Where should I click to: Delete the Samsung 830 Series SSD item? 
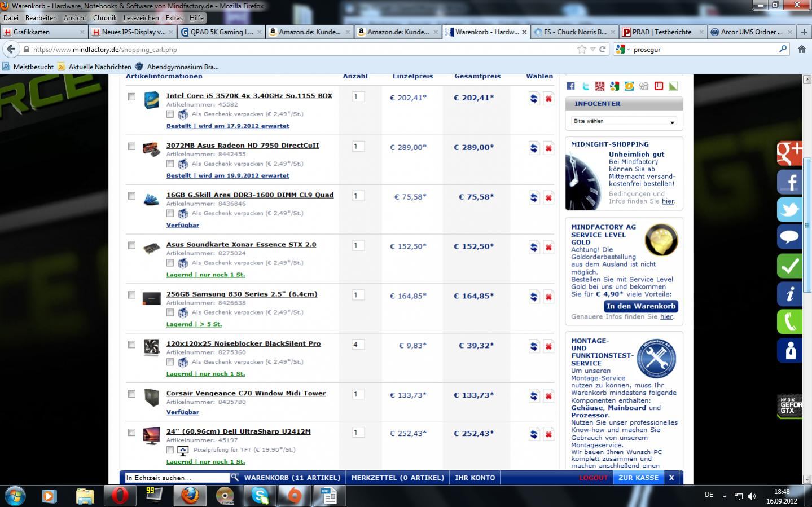click(x=548, y=297)
